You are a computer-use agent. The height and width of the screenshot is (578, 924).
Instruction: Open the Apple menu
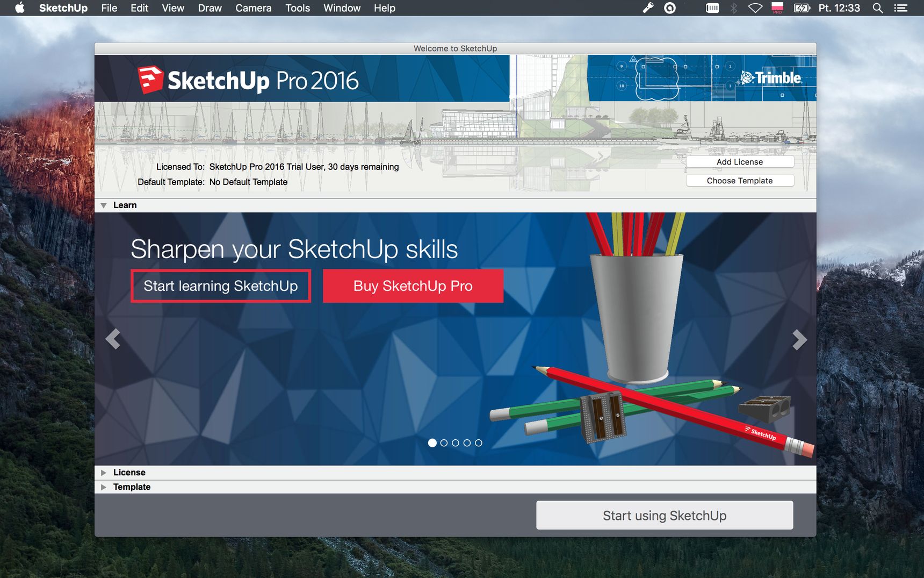click(x=20, y=8)
